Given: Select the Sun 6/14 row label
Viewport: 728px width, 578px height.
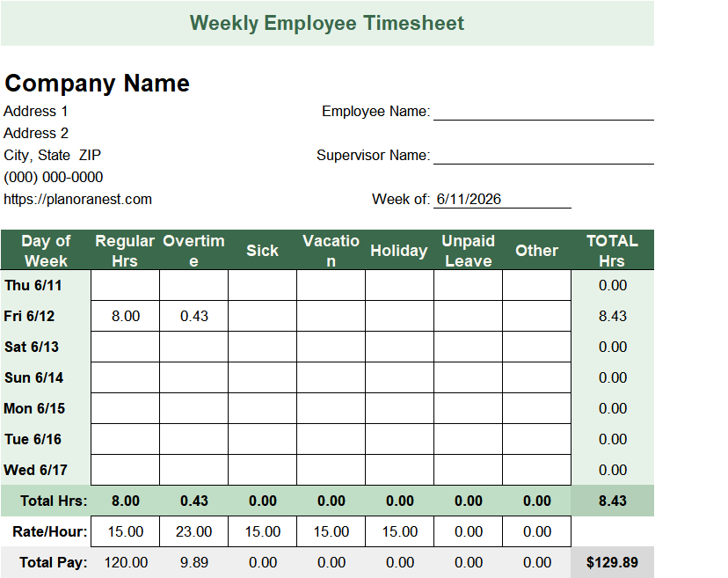Looking at the screenshot, I should pos(34,377).
